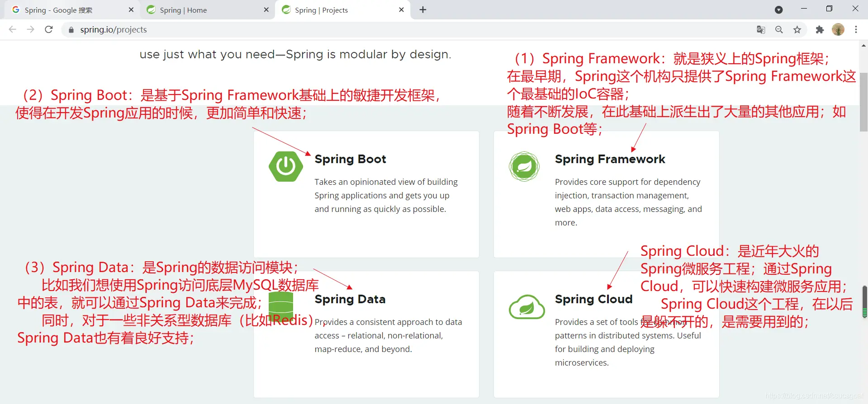Open the Chrome three-dot menu
Viewport: 868px width, 404px height.
(x=856, y=29)
